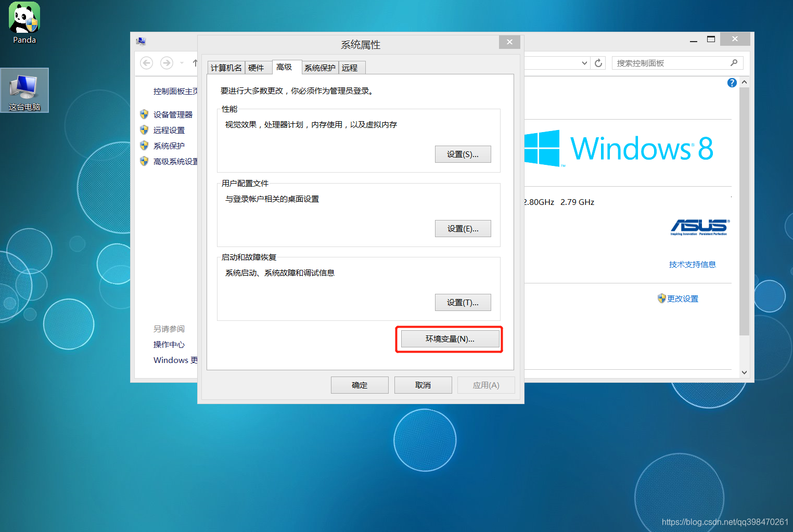Switch to the 计算机名 tab

point(226,68)
